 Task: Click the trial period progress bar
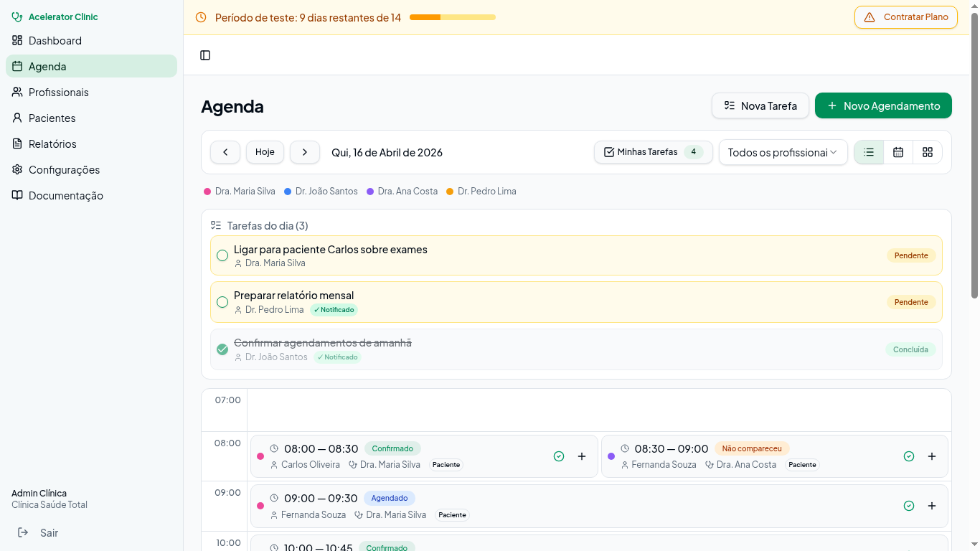pyautogui.click(x=452, y=17)
